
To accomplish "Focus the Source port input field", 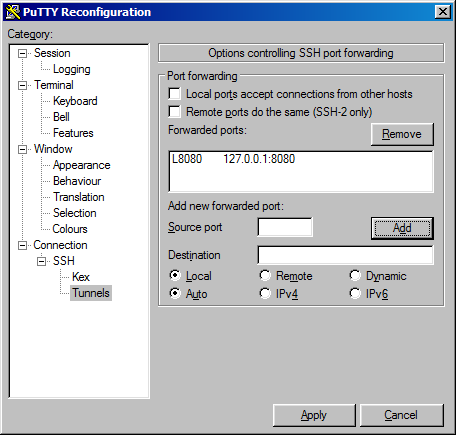I will 285,227.
